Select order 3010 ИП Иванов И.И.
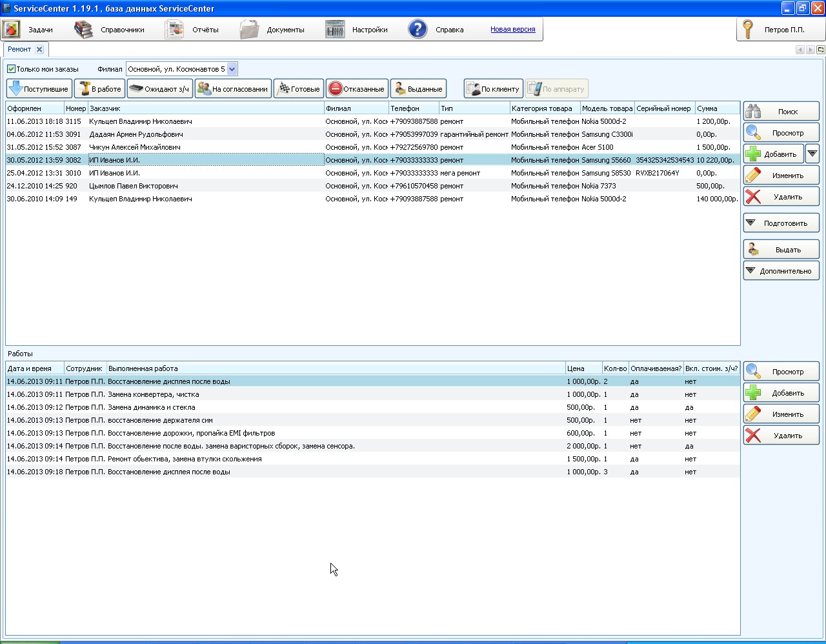Screen dimensions: 826x644 click(x=373, y=173)
